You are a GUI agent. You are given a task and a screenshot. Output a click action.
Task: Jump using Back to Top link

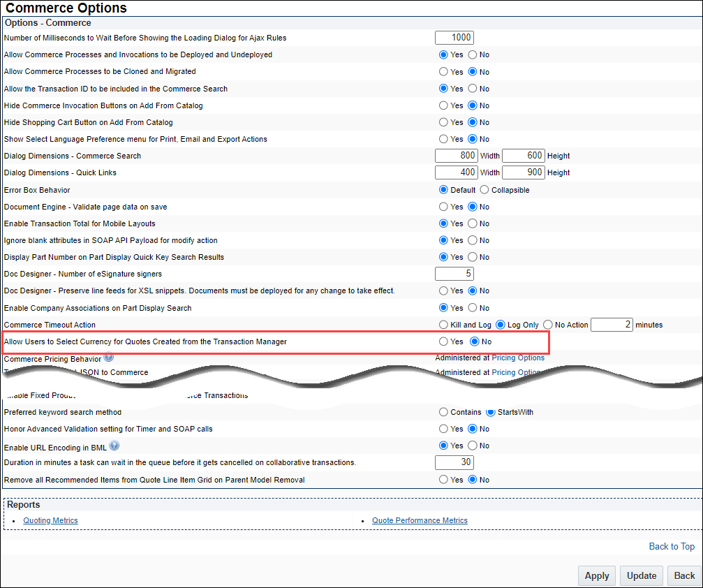[x=672, y=546]
